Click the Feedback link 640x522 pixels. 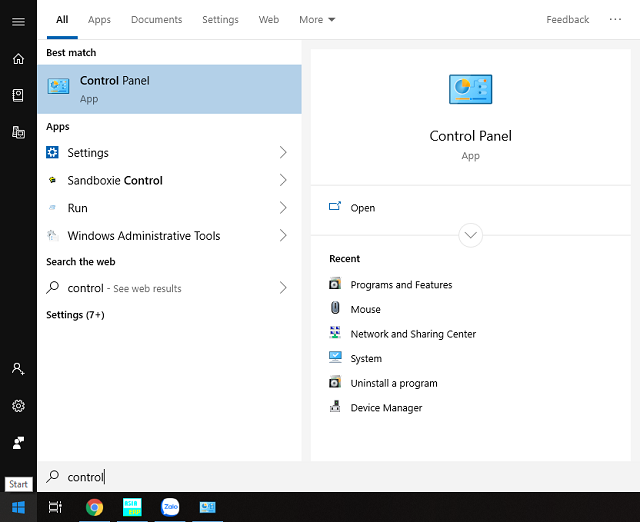pyautogui.click(x=567, y=20)
